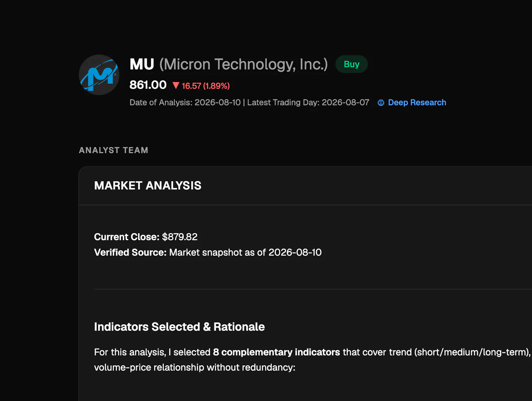Viewport: 532px width, 401px height.
Task: Click the ANALYST TEAM section heading
Action: point(113,150)
